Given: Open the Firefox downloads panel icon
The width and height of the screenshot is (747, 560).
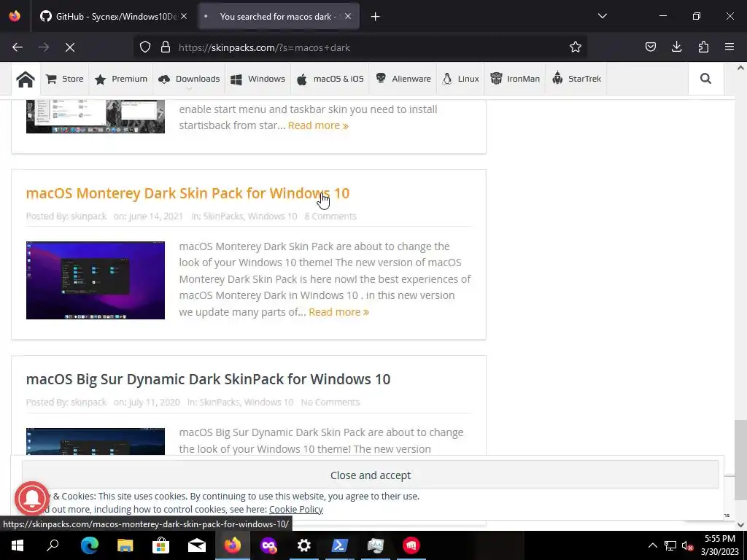Looking at the screenshot, I should pos(677,47).
